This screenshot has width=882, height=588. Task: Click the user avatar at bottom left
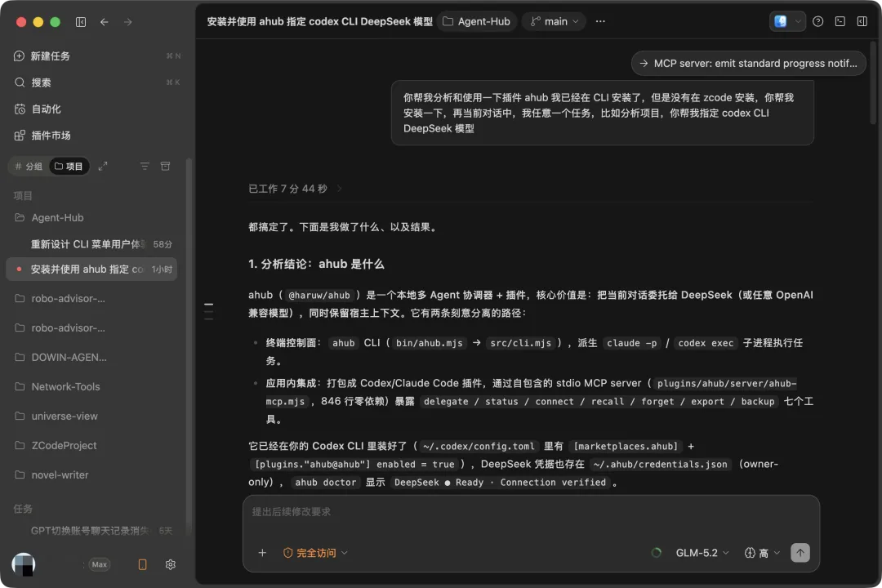[24, 564]
